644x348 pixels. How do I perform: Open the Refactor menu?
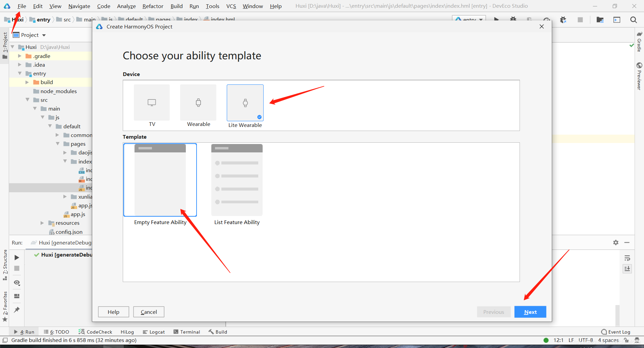(x=153, y=6)
